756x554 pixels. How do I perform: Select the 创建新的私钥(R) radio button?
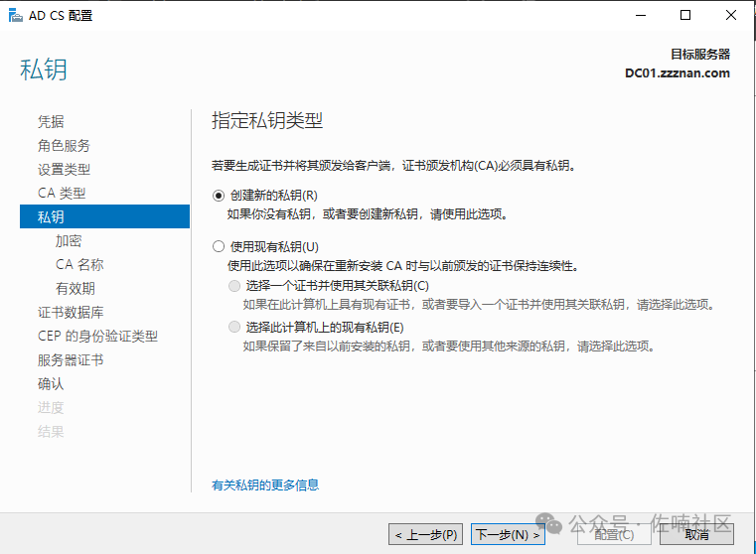pos(219,196)
